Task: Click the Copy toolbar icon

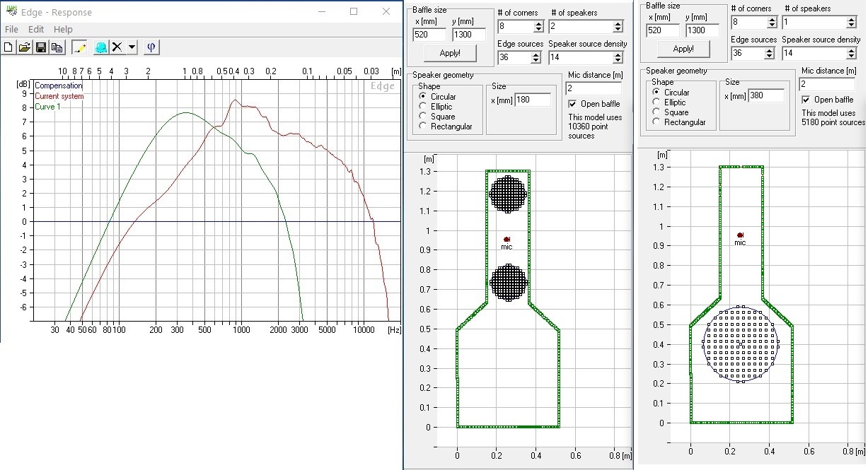Action: point(57,47)
